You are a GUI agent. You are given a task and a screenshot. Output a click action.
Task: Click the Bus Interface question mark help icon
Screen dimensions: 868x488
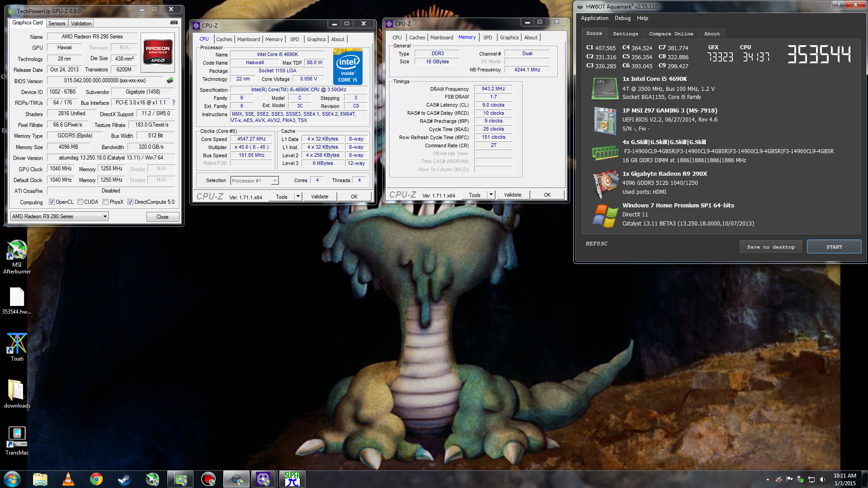[174, 103]
